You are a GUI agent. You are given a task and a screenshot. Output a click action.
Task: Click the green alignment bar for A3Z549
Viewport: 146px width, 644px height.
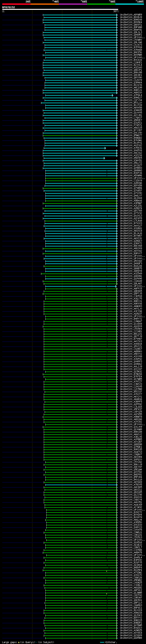pos(79,273)
